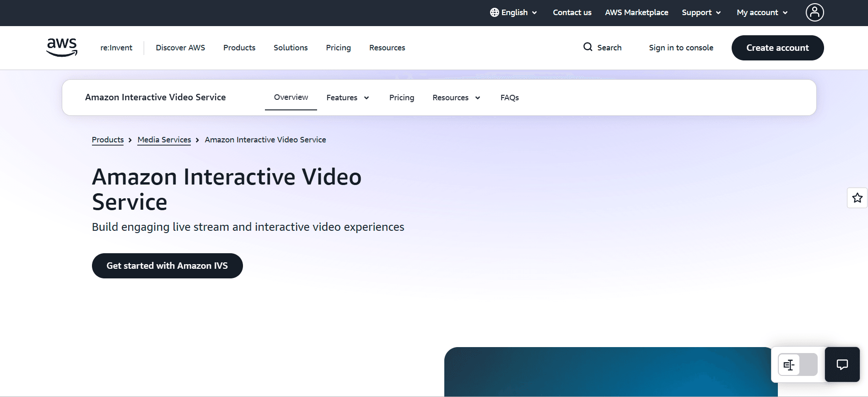Expand the My account dropdown
This screenshot has height=397, width=868.
[762, 12]
